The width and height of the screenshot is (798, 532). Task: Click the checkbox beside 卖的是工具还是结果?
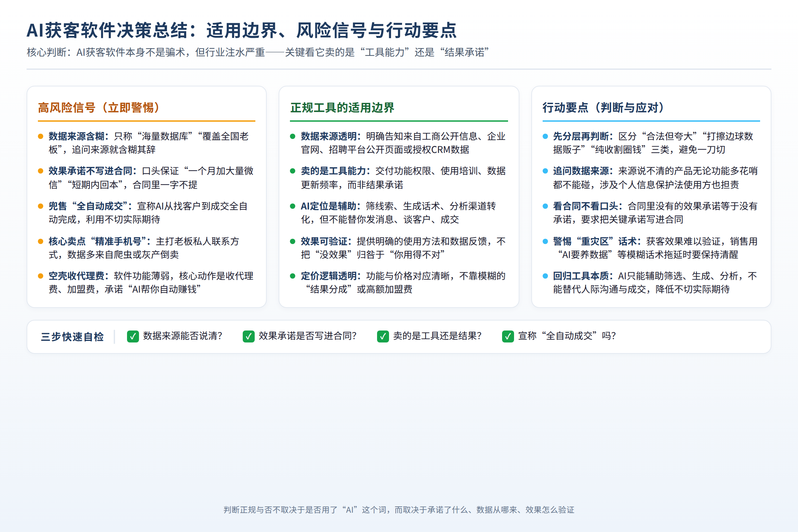[x=383, y=336]
